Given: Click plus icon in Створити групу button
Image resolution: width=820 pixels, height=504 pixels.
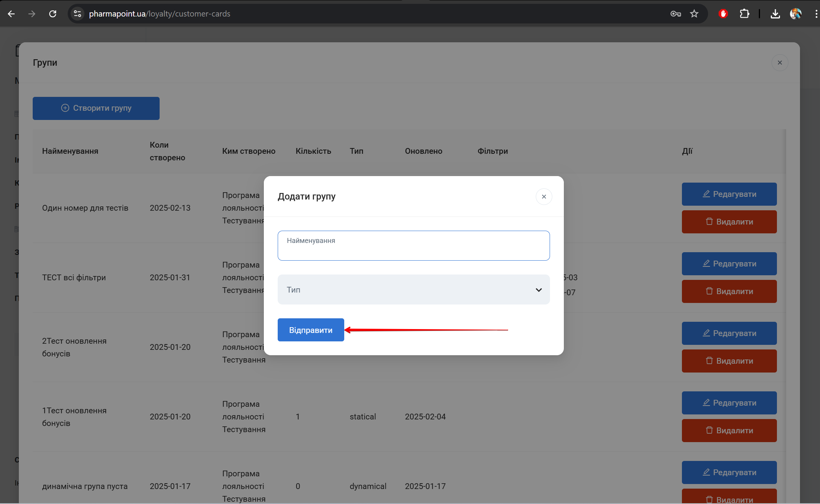Looking at the screenshot, I should 65,108.
